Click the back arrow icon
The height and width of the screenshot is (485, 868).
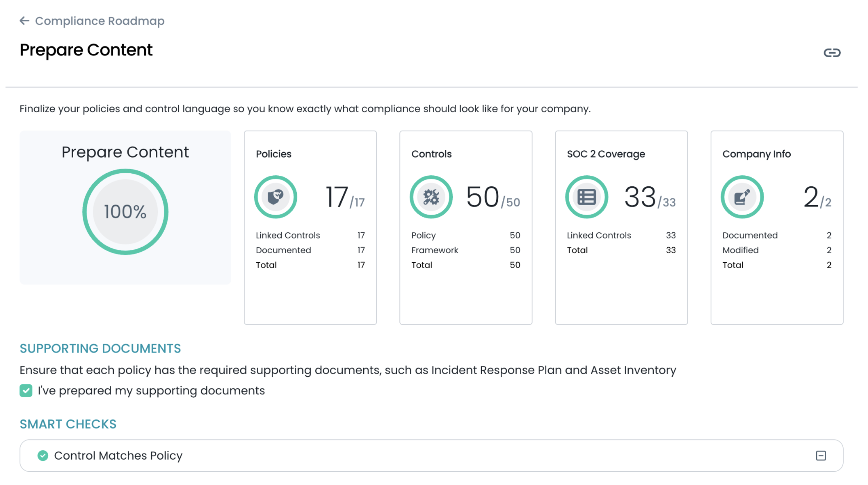pyautogui.click(x=24, y=21)
